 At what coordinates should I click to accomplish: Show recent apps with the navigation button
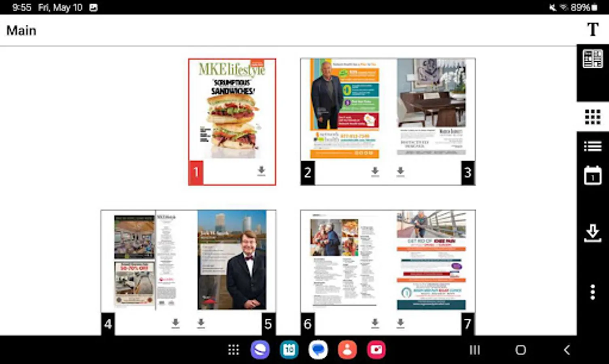click(x=474, y=350)
